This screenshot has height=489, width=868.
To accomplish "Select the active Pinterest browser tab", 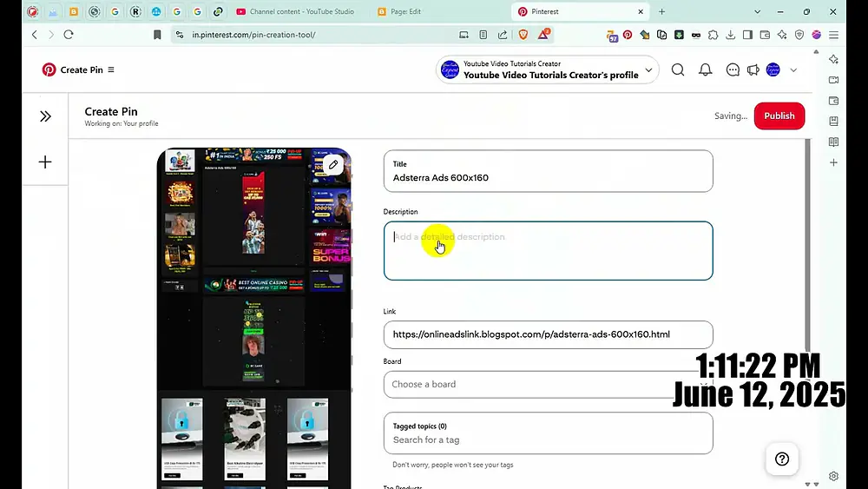I will click(x=578, y=11).
